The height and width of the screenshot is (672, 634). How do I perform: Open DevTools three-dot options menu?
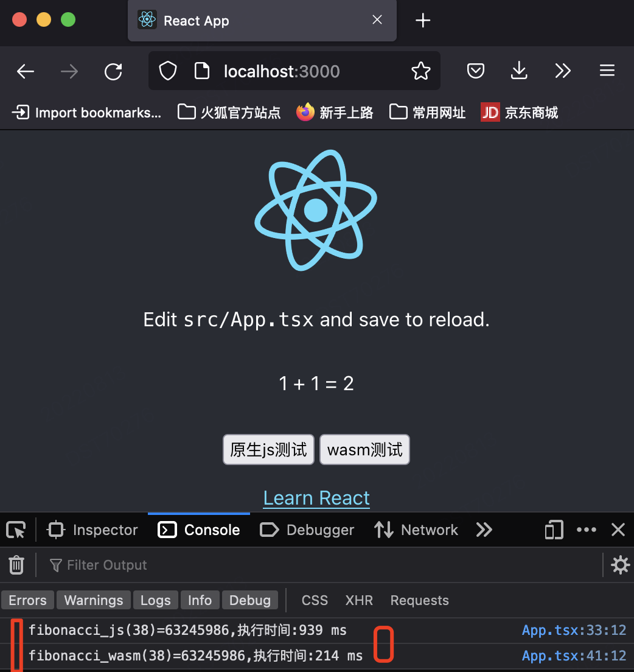[586, 530]
